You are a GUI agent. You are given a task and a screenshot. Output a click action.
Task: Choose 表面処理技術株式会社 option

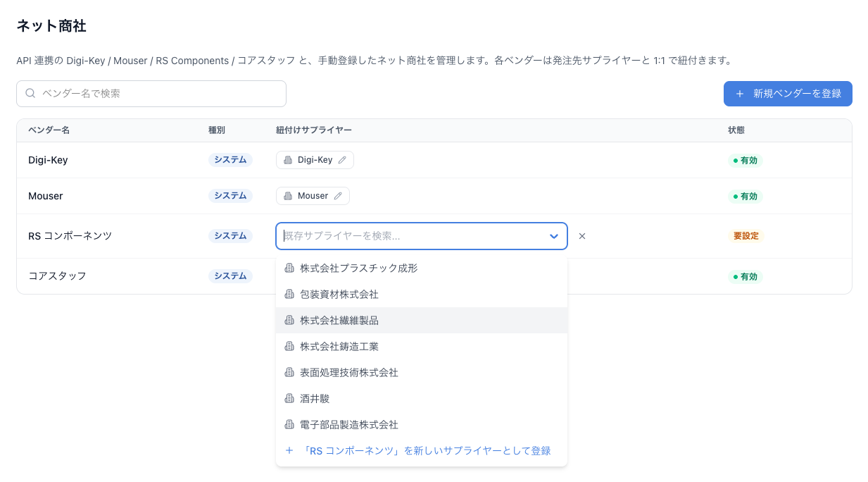click(x=422, y=373)
